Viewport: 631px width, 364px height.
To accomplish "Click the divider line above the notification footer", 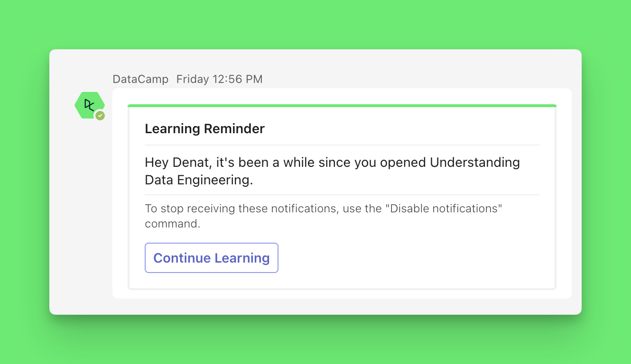I will [342, 195].
